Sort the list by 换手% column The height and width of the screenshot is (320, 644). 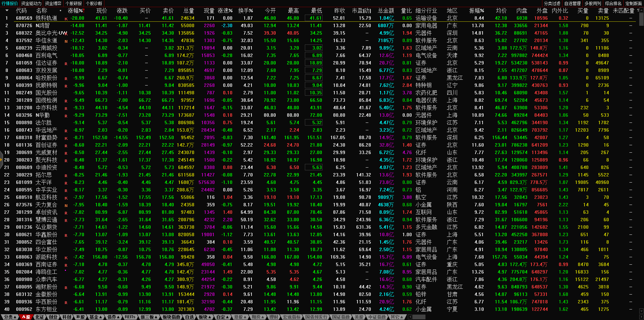[245, 11]
